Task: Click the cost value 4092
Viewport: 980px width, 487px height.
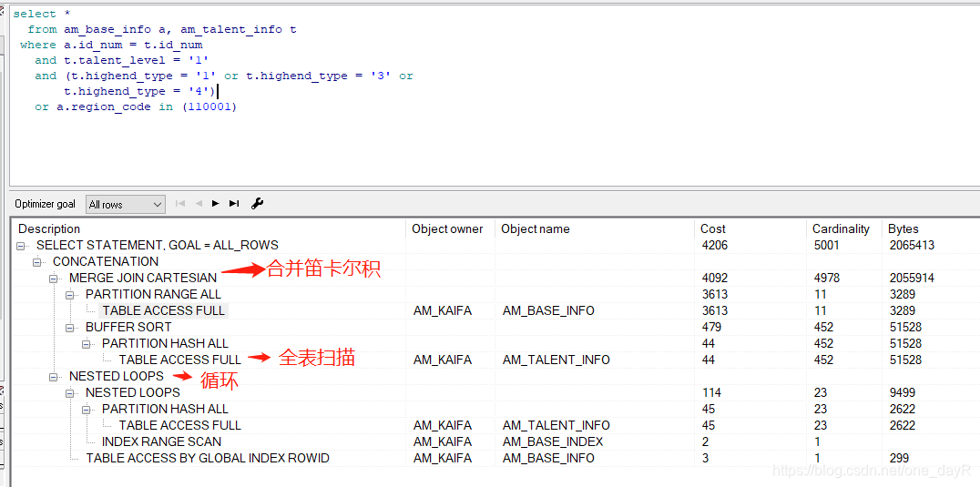Action: (x=714, y=278)
